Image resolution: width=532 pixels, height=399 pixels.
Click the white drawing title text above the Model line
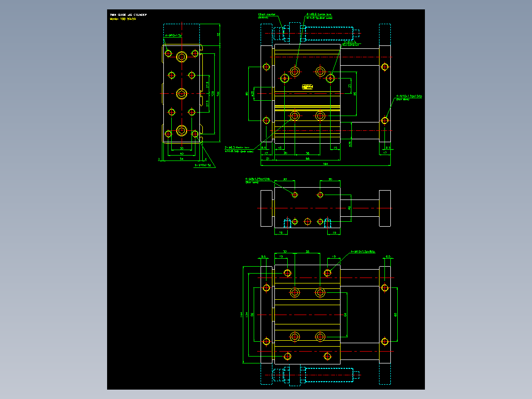point(128,15)
